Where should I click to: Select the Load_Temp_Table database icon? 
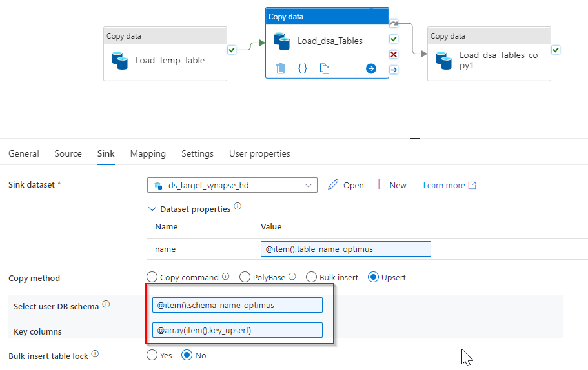[x=120, y=61]
